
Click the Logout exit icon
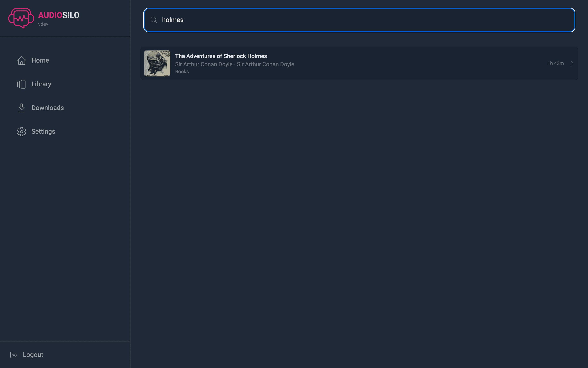click(14, 355)
